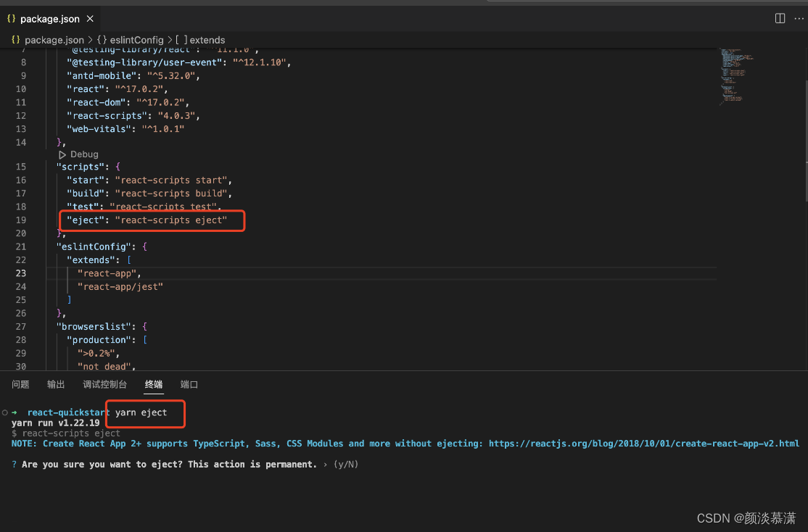Click the "react-app" string on line 23

[x=107, y=273]
